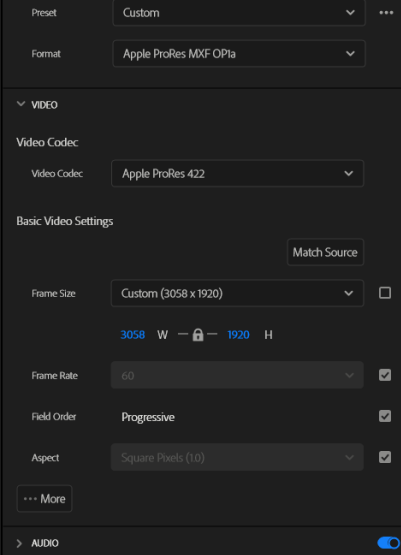
Task: Click the Preset label
Action: coord(44,13)
